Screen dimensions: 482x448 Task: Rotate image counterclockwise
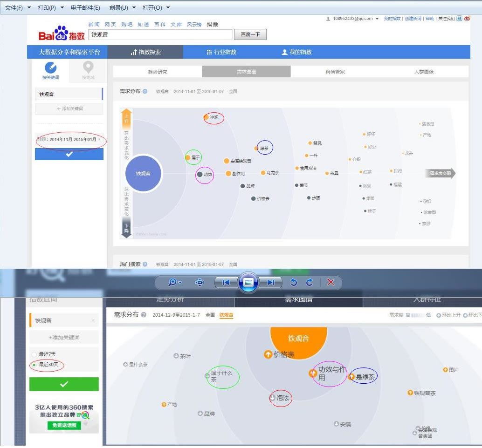coord(294,282)
